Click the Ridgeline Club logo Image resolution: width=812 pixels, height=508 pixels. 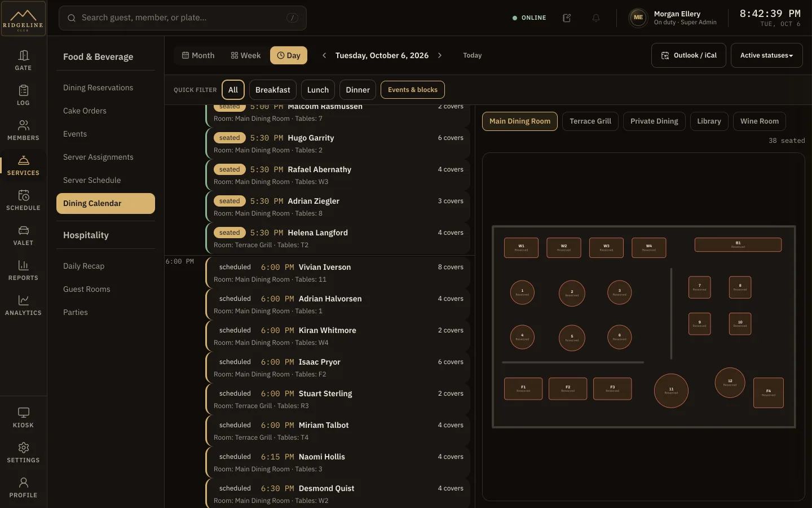coord(23,19)
